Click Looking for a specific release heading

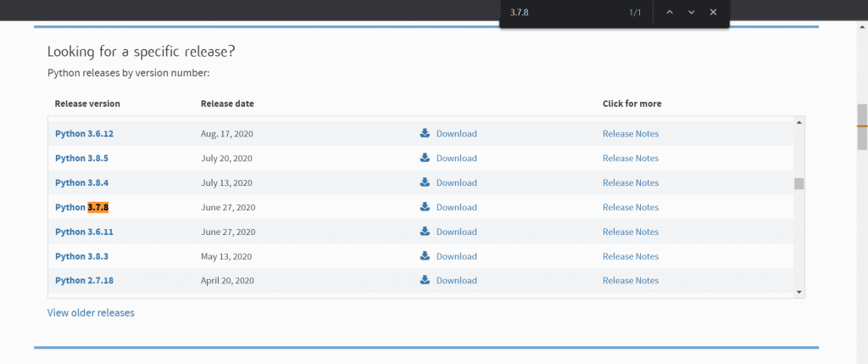point(142,52)
